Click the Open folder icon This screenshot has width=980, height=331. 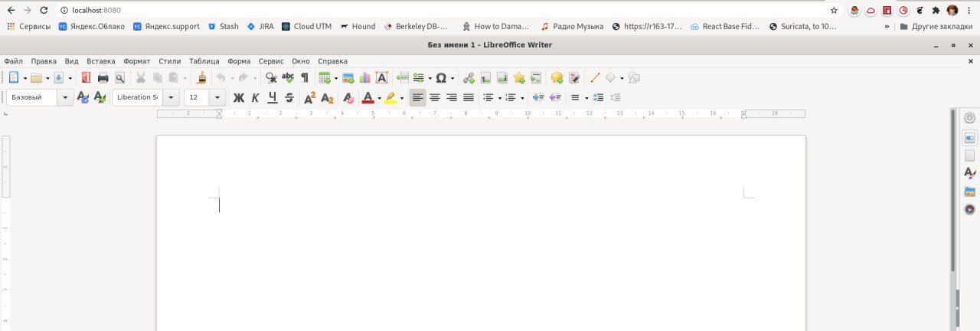(35, 77)
